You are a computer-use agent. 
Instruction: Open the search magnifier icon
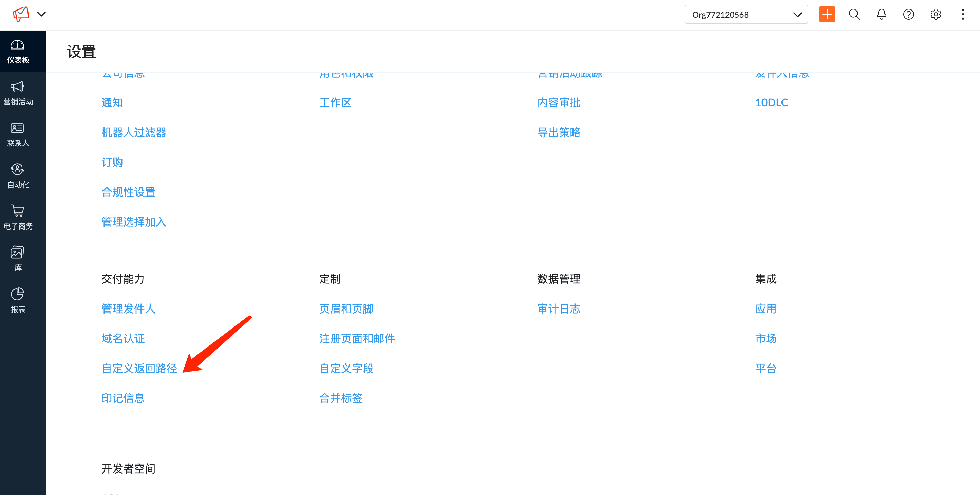(854, 15)
